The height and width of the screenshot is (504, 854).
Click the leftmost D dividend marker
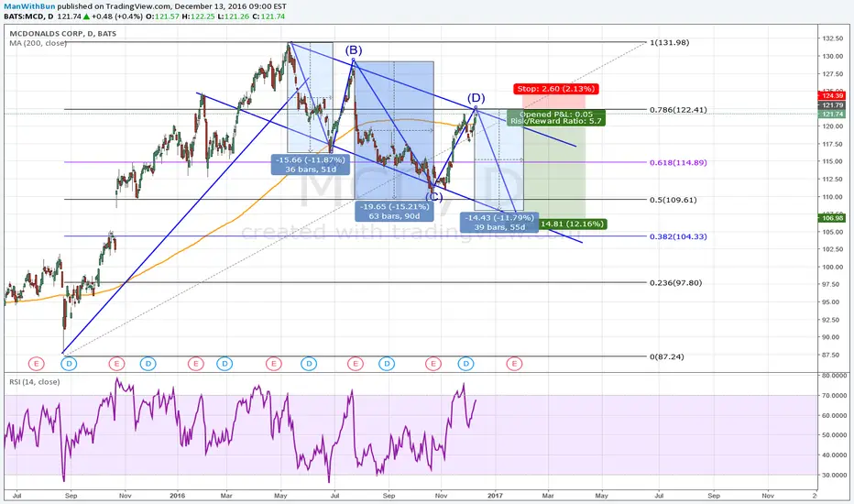pos(69,364)
